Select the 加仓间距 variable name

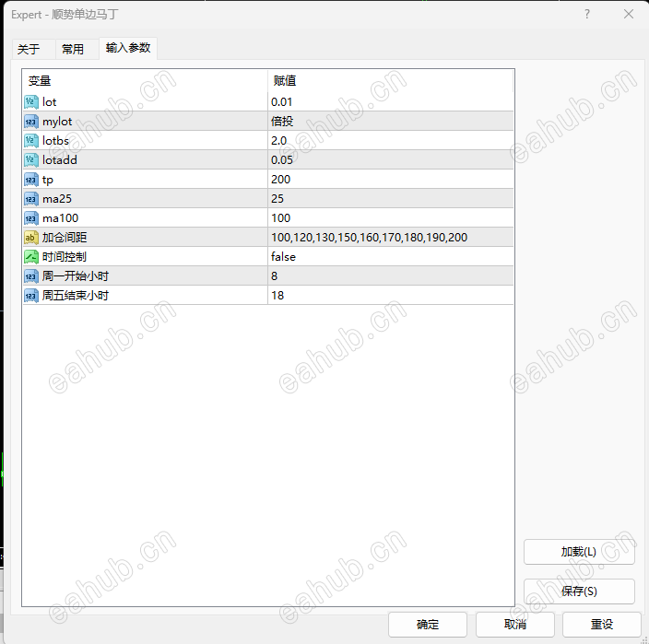pos(65,238)
